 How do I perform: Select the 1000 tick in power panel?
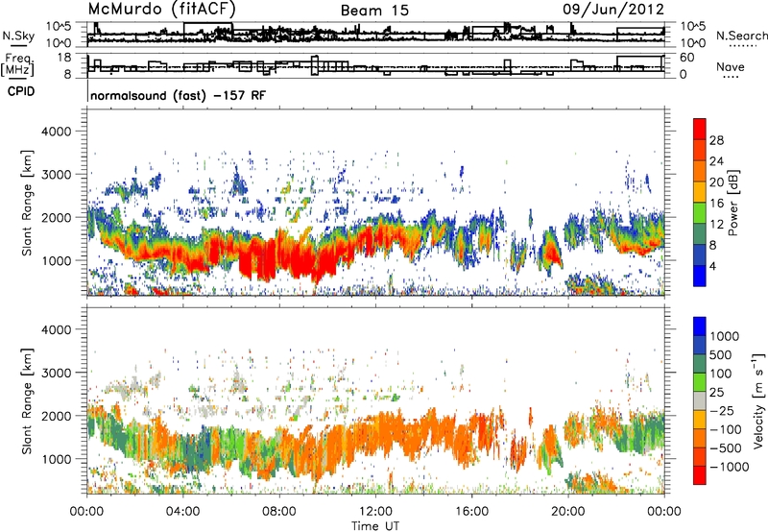click(56, 260)
